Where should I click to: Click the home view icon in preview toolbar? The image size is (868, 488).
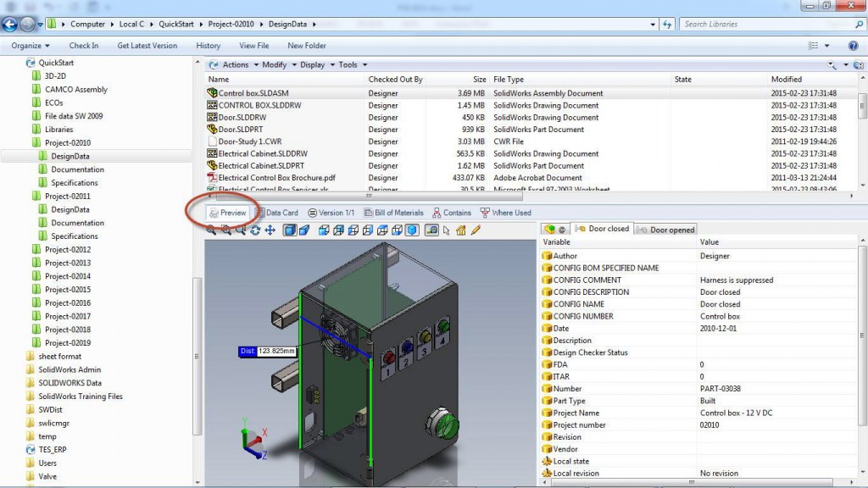460,230
